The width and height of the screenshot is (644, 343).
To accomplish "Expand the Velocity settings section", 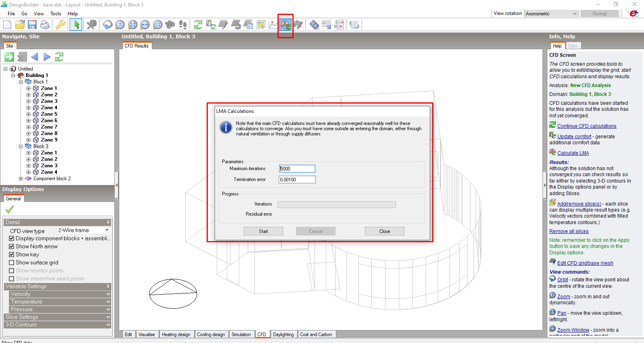I will pyautogui.click(x=60, y=294).
